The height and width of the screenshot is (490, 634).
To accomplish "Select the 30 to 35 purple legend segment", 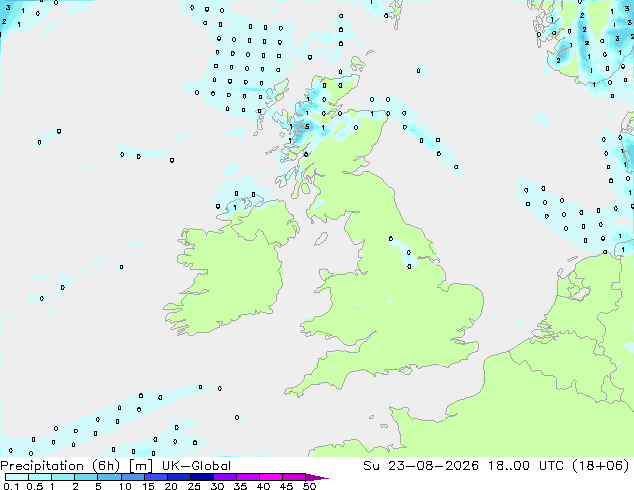I will 224,477.
